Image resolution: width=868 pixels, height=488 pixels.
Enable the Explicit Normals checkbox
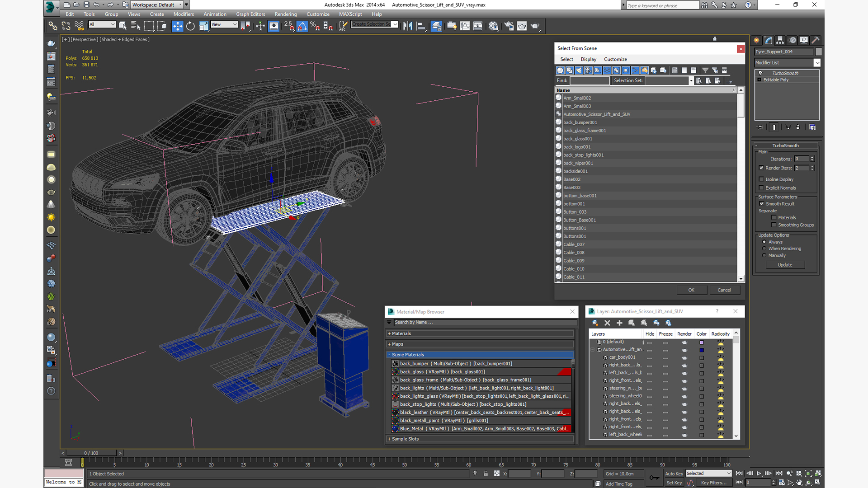click(761, 188)
